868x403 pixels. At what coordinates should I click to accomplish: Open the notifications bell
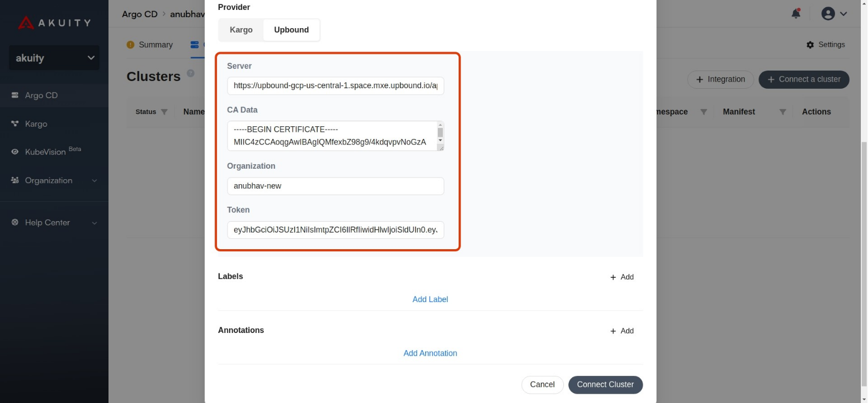[x=796, y=13]
